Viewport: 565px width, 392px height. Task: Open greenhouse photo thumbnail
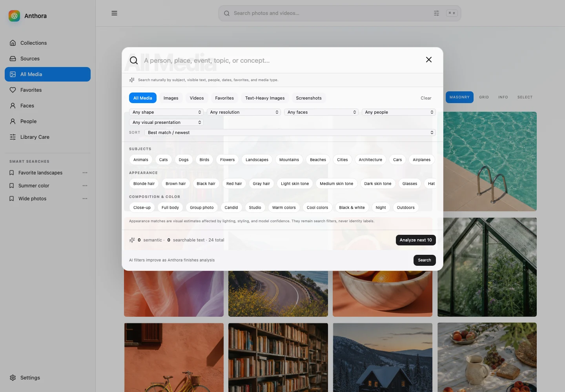487,267
